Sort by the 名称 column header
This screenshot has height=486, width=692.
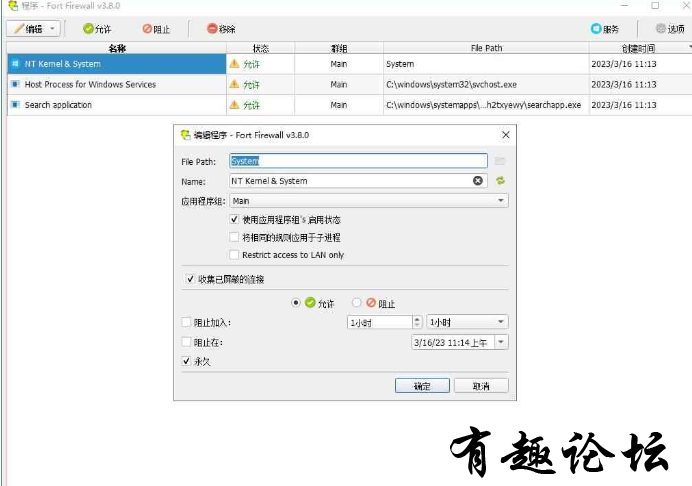coord(117,48)
